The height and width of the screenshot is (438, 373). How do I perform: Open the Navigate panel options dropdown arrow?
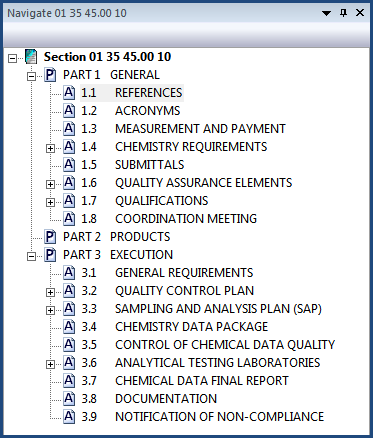point(326,13)
